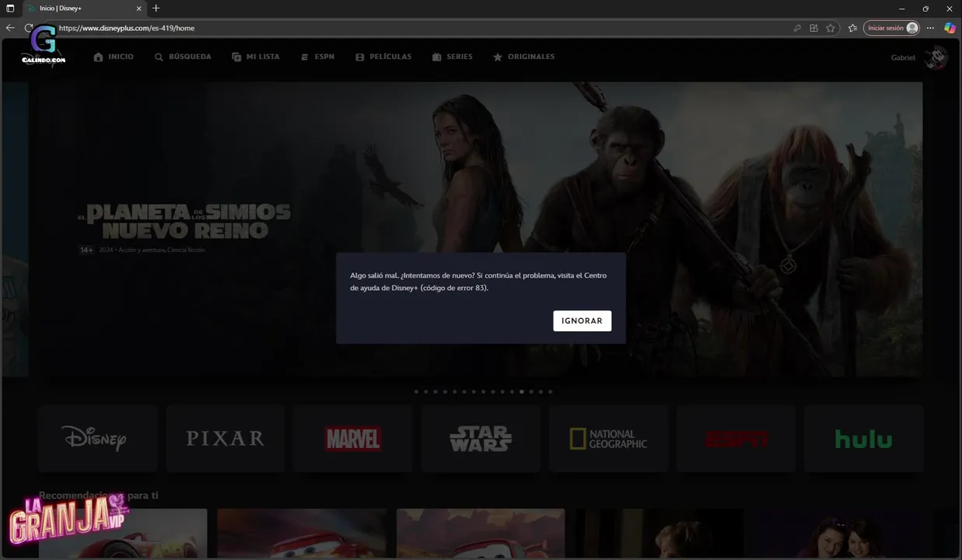
Task: Open the Gabriel profile avatar
Action: (936, 58)
